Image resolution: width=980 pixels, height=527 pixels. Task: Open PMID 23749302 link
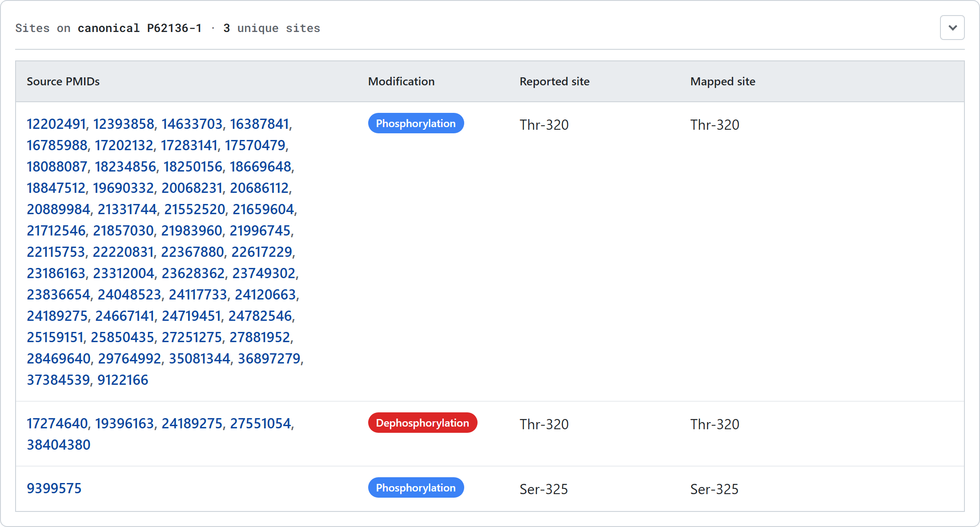264,273
